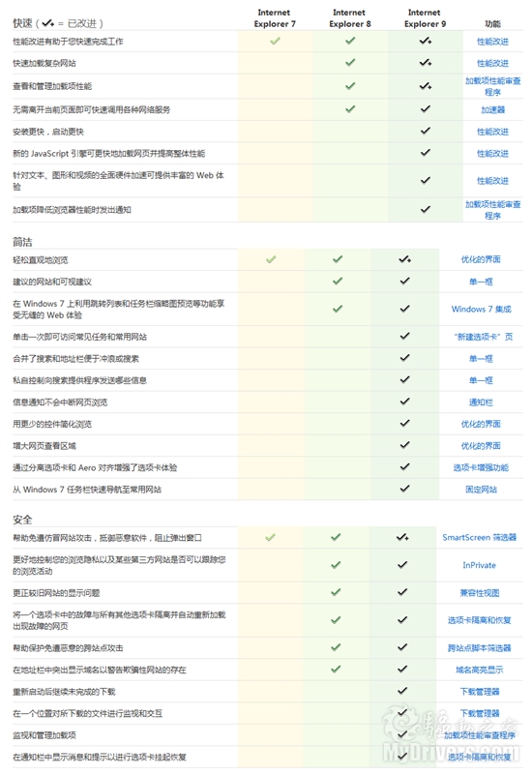Click the IE9 improved checkmark in 帮助免遭仿冒网站攻击 row
The width and height of the screenshot is (532, 775).
point(402,537)
